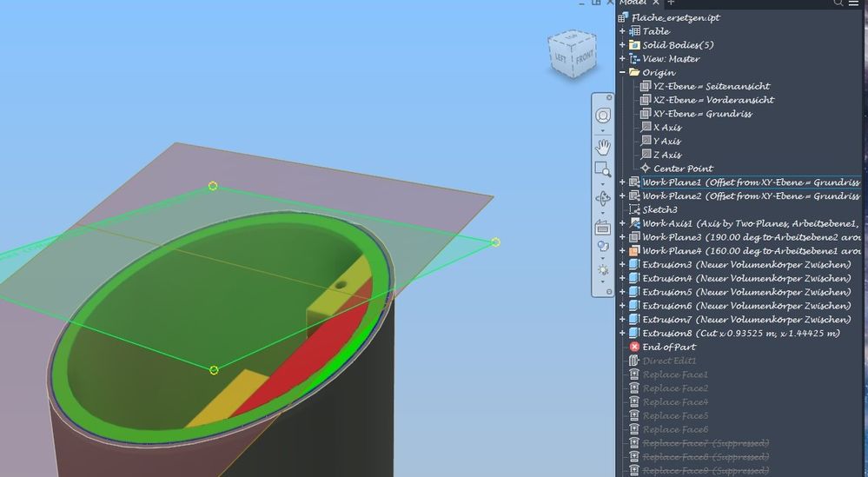This screenshot has width=868, height=477.
Task: Open the navigation wheel dropdown arrow
Action: point(603,131)
